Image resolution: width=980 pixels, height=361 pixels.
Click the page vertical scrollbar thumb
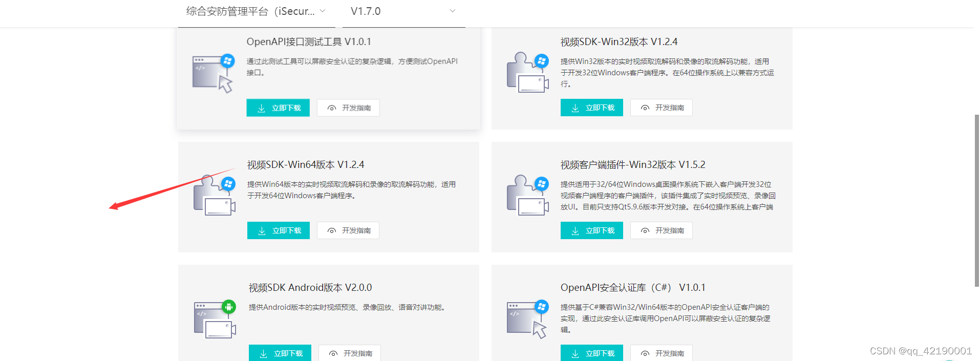(x=976, y=200)
